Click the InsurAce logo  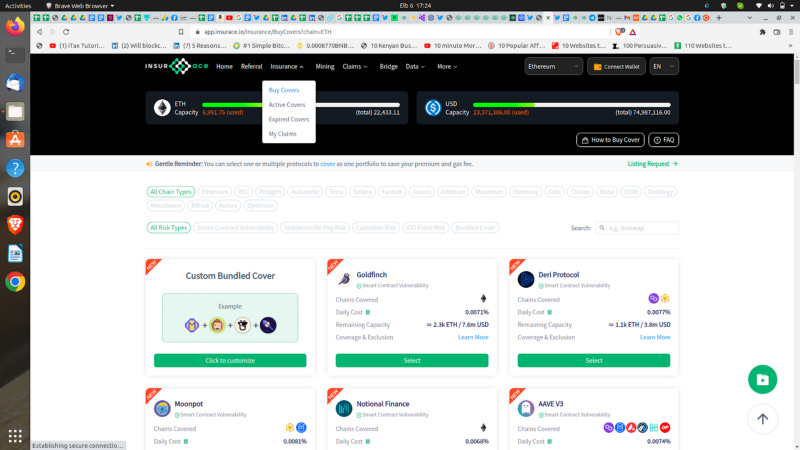[x=177, y=66]
